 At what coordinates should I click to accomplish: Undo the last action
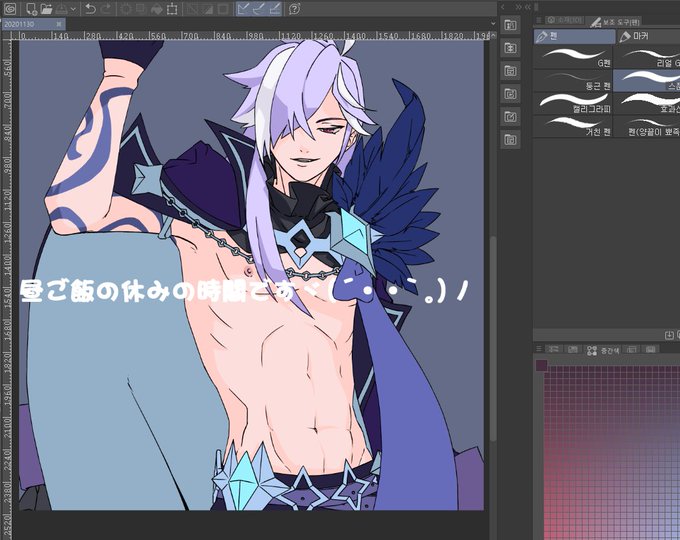tap(90, 9)
